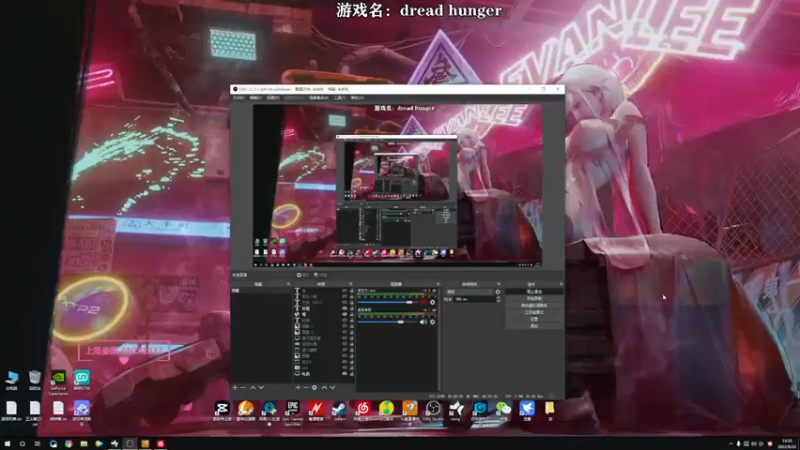Open the View menu in OBS
800x450 pixels.
tap(273, 97)
